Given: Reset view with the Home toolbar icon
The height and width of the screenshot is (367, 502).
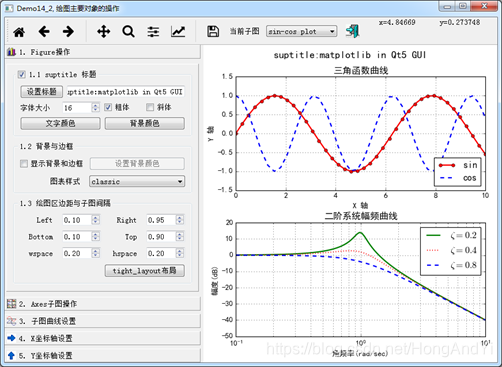Looking at the screenshot, I should tap(19, 32).
